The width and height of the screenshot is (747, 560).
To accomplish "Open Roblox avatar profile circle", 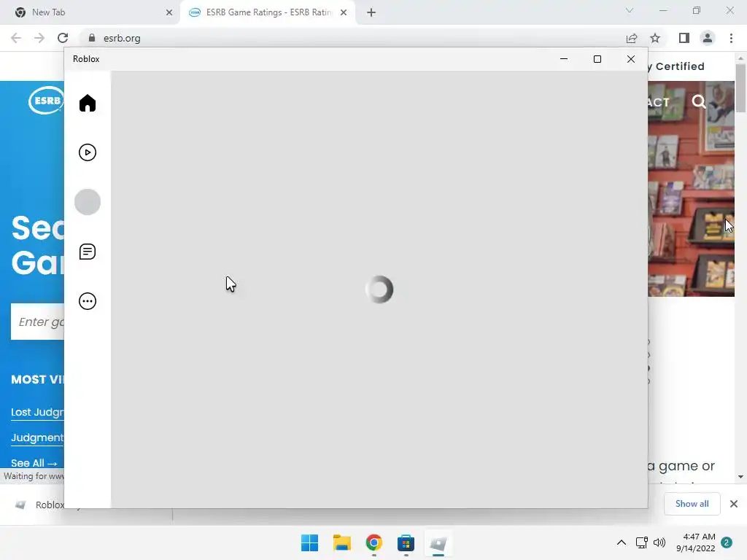I will (x=88, y=202).
